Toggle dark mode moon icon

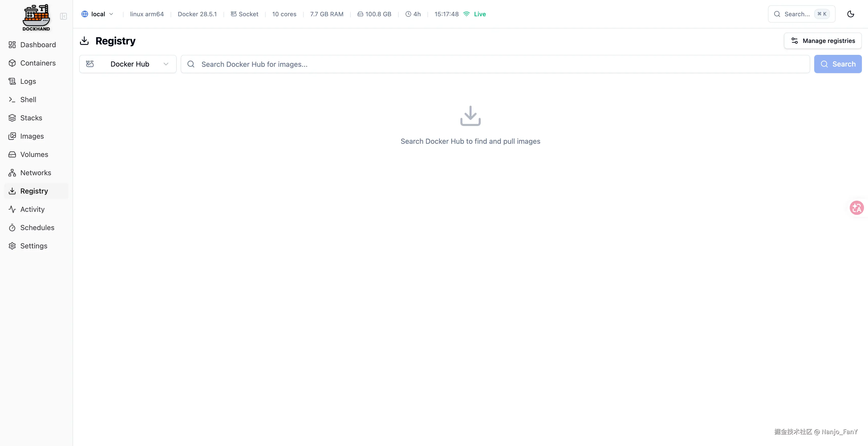[850, 14]
